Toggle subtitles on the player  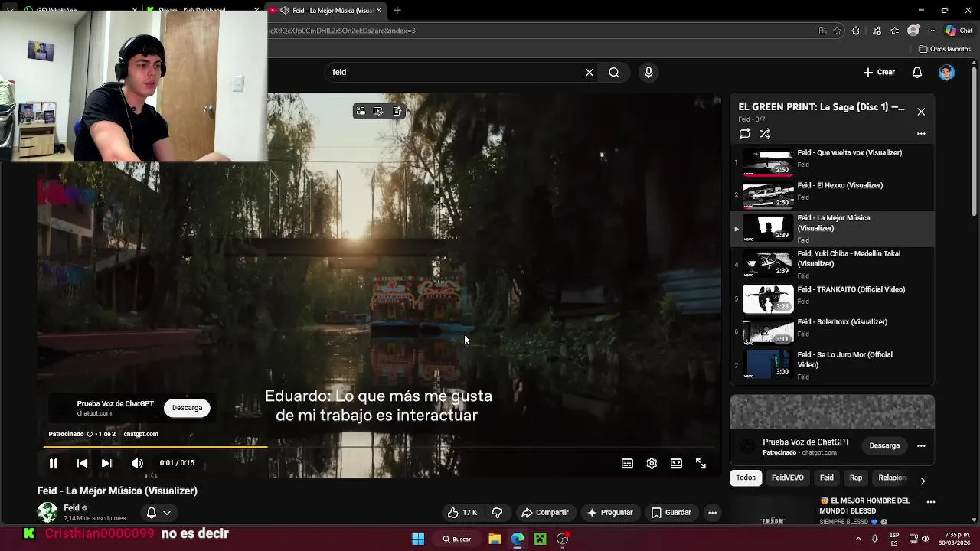pyautogui.click(x=627, y=463)
